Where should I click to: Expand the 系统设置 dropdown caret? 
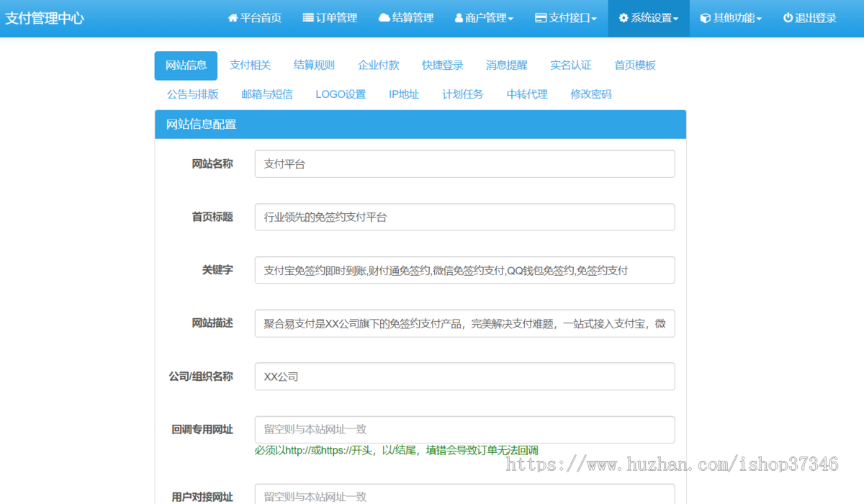676,19
